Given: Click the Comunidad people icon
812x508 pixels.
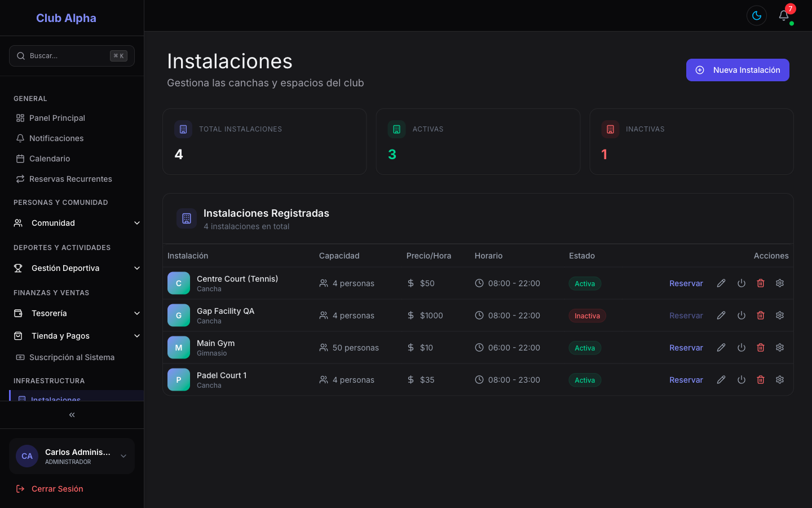Looking at the screenshot, I should pyautogui.click(x=18, y=223).
